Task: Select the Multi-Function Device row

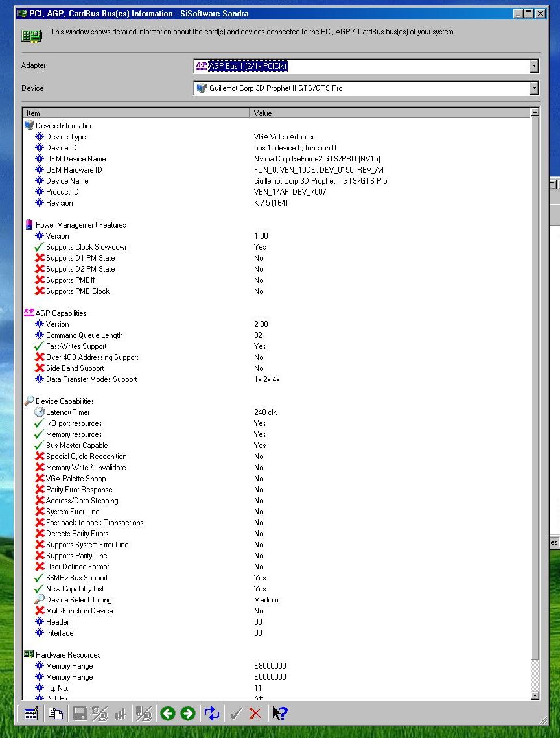Action: pos(276,610)
